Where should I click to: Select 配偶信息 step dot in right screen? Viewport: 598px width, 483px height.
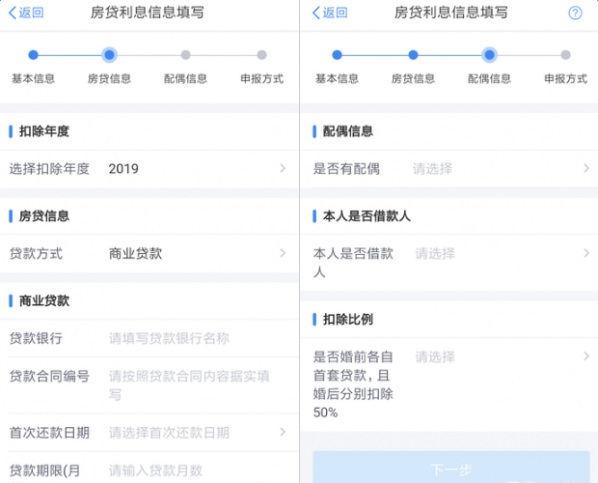coord(489,55)
